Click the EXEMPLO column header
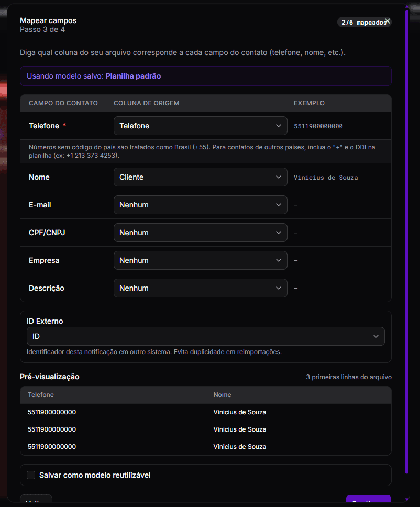 (309, 103)
